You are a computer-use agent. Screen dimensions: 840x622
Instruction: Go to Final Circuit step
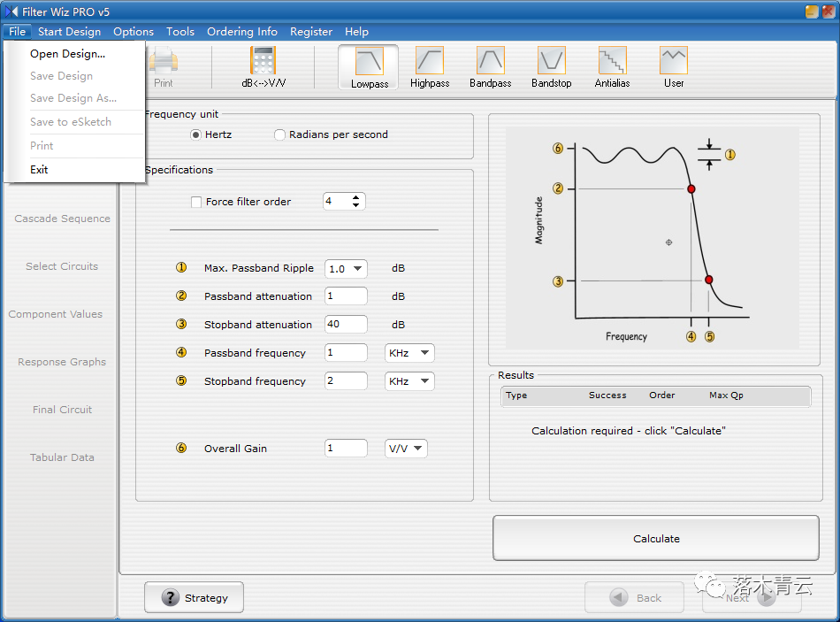pos(62,409)
